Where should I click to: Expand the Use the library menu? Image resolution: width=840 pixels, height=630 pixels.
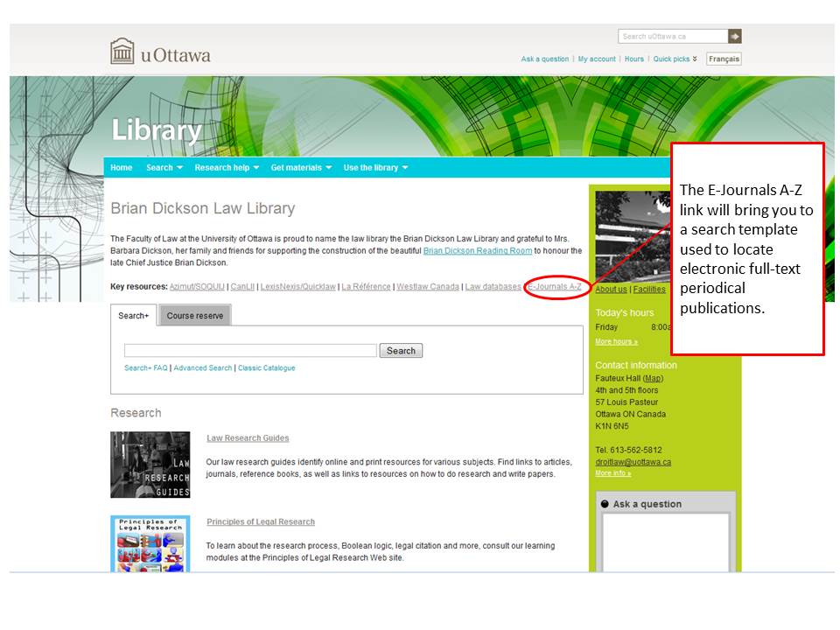tap(375, 168)
